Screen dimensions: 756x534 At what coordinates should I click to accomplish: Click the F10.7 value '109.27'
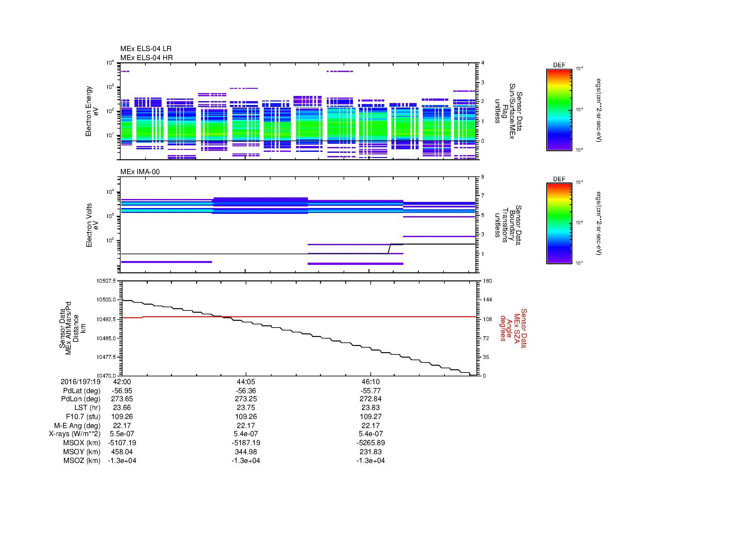coord(371,416)
